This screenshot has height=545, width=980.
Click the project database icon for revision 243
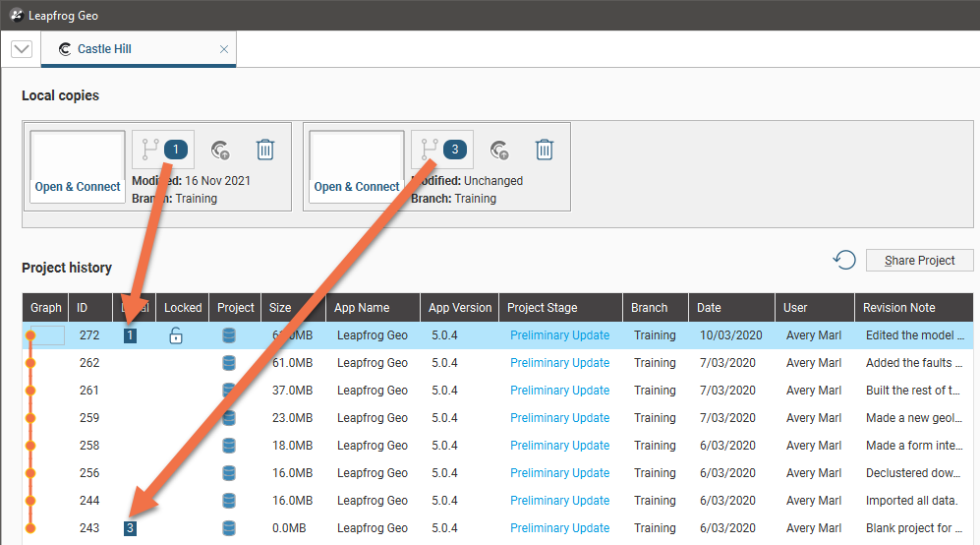pos(229,528)
